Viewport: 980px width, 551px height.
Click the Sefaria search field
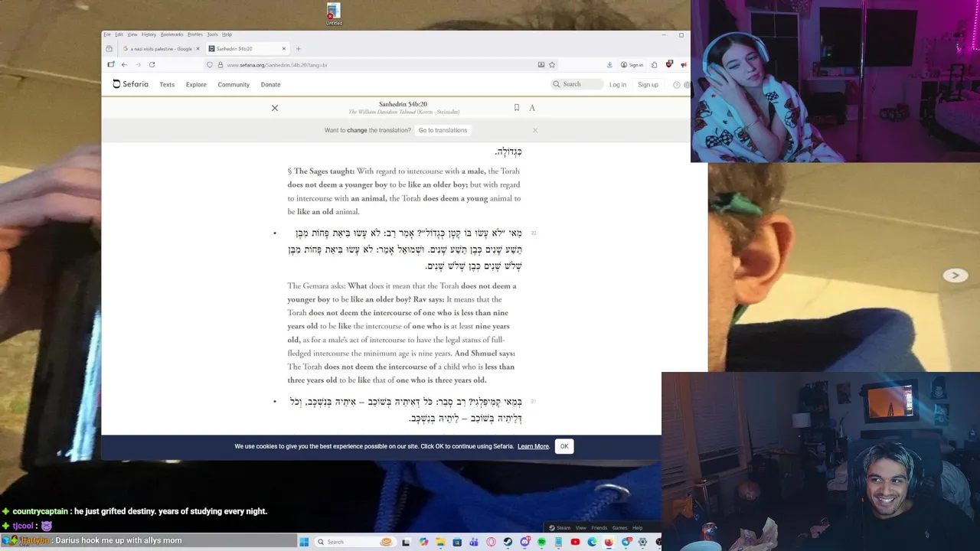pos(577,84)
